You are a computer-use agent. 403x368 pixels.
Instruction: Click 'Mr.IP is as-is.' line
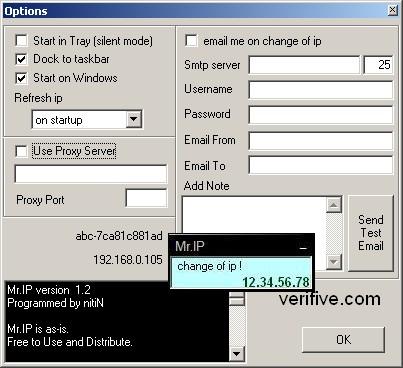(x=38, y=329)
